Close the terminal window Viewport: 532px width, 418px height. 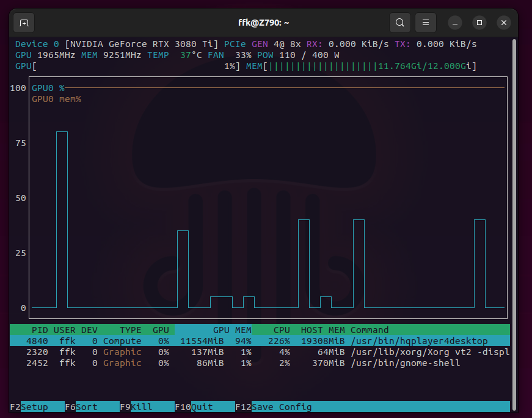[x=504, y=23]
